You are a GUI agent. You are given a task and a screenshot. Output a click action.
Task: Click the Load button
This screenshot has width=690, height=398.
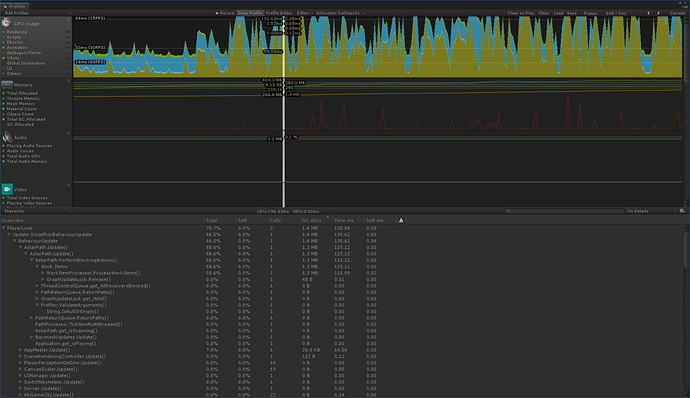pos(558,13)
